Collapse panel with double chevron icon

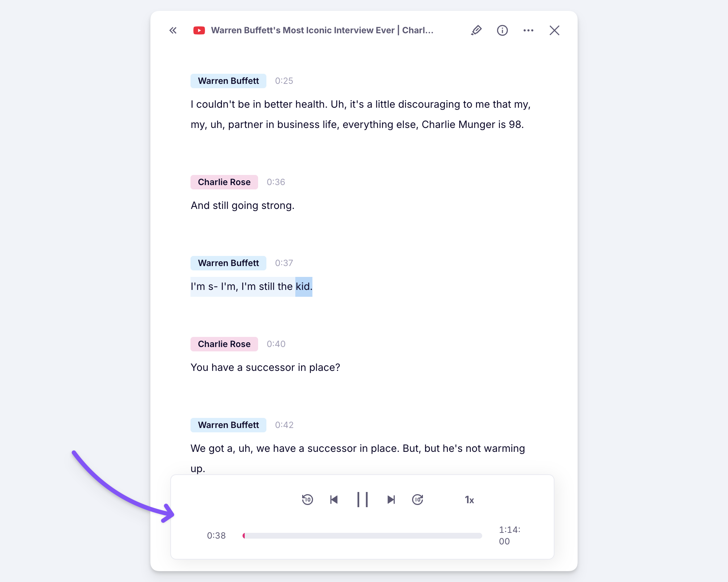(x=173, y=30)
